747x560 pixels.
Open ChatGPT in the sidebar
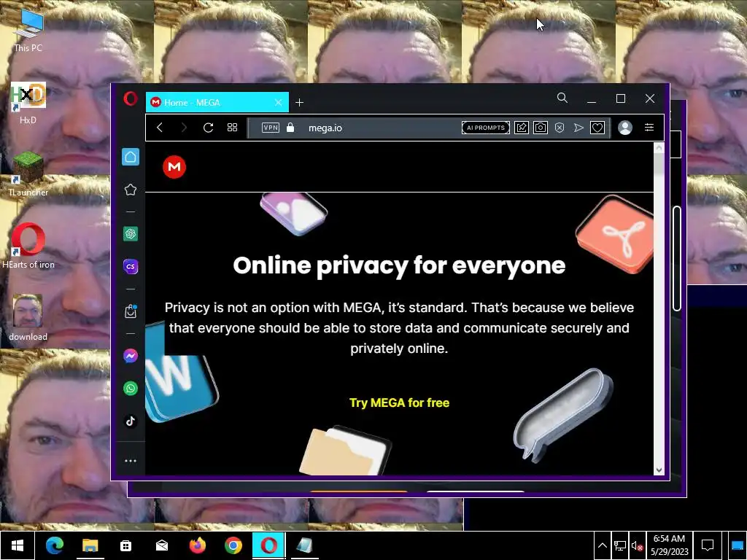coord(131,234)
